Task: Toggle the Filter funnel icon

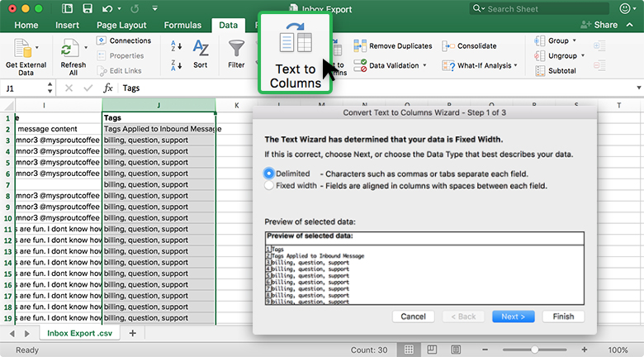Action: [x=237, y=49]
